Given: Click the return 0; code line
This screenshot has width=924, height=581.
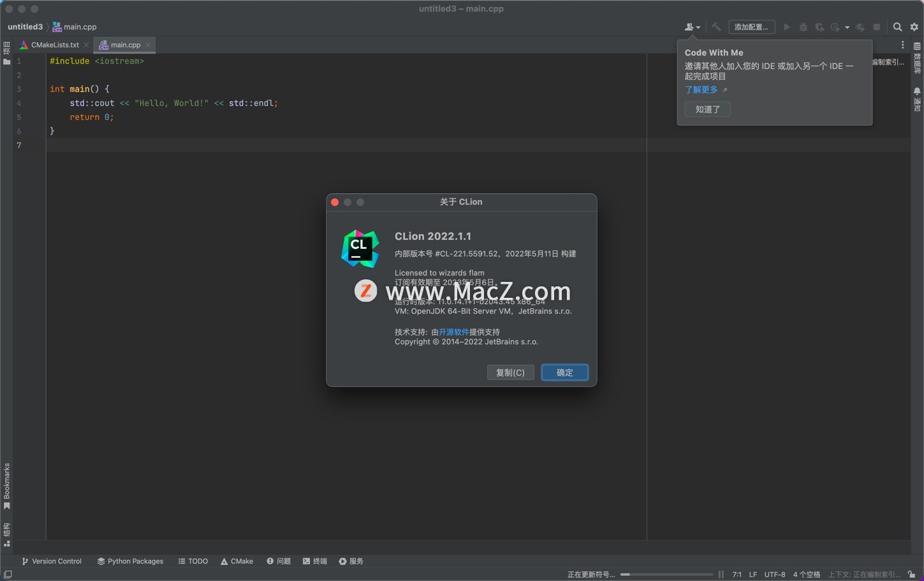Looking at the screenshot, I should pos(92,117).
